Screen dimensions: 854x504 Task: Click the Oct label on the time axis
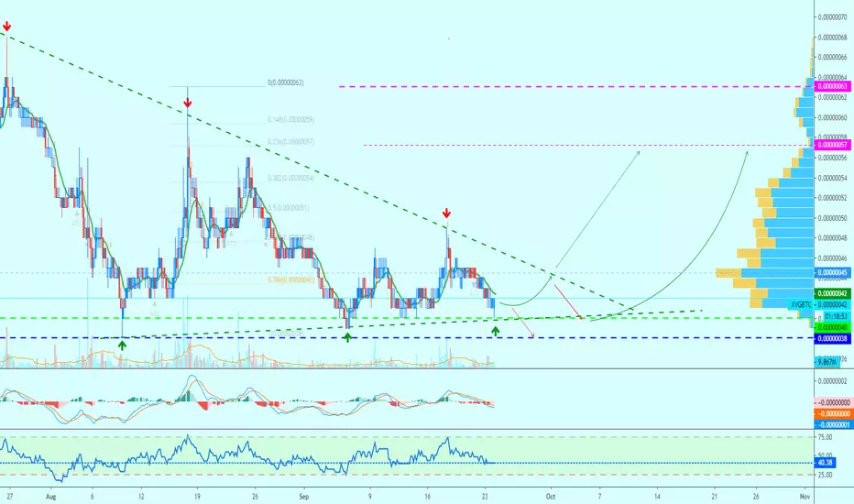(x=551, y=497)
